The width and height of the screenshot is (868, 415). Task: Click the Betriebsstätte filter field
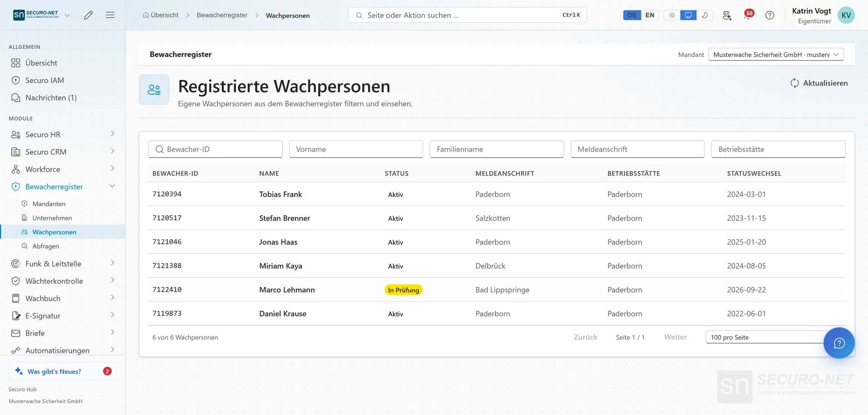tap(778, 149)
